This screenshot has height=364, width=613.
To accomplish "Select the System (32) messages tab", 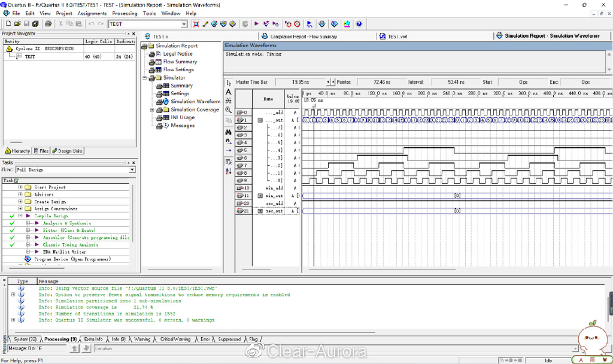I will pos(25,339).
